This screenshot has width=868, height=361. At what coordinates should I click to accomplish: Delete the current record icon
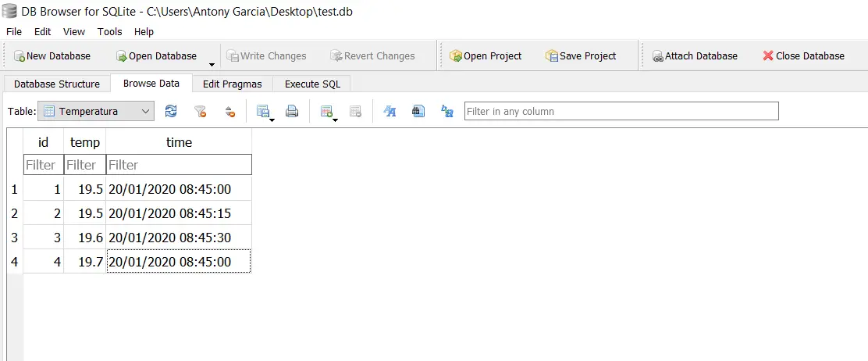tap(355, 112)
